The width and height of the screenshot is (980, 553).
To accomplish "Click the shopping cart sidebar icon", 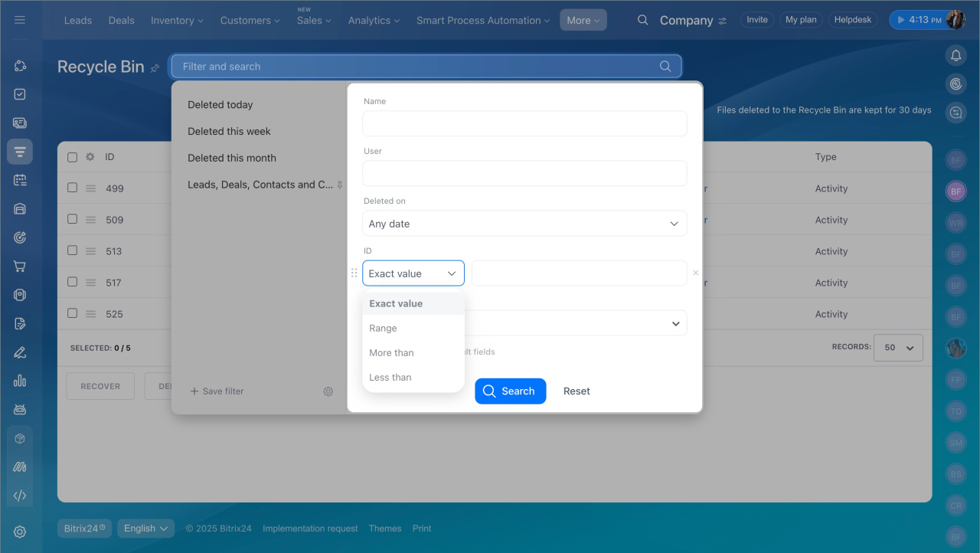I will click(20, 267).
